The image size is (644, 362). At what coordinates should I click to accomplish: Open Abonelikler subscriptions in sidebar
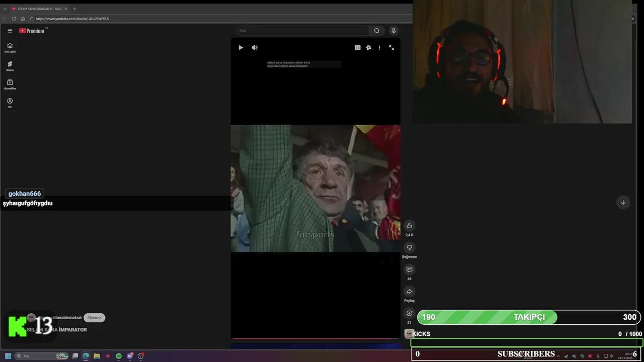pyautogui.click(x=10, y=84)
